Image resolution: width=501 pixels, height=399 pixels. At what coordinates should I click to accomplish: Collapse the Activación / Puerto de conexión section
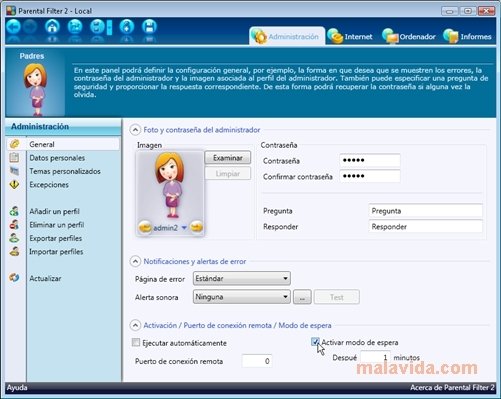click(135, 325)
